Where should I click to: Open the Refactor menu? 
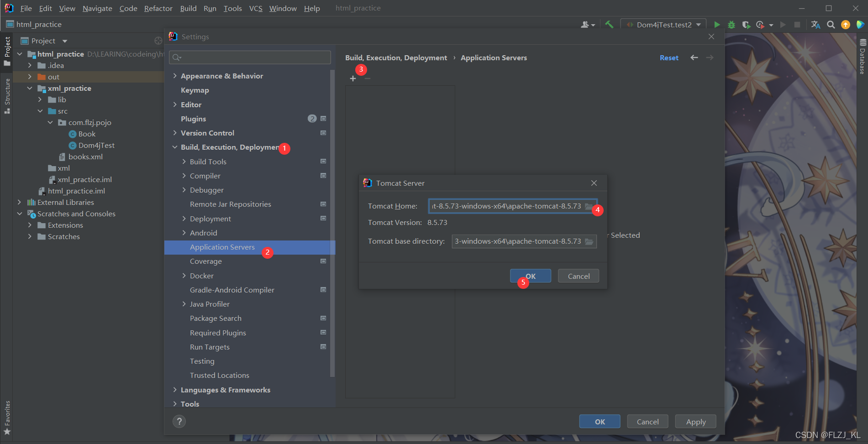158,8
